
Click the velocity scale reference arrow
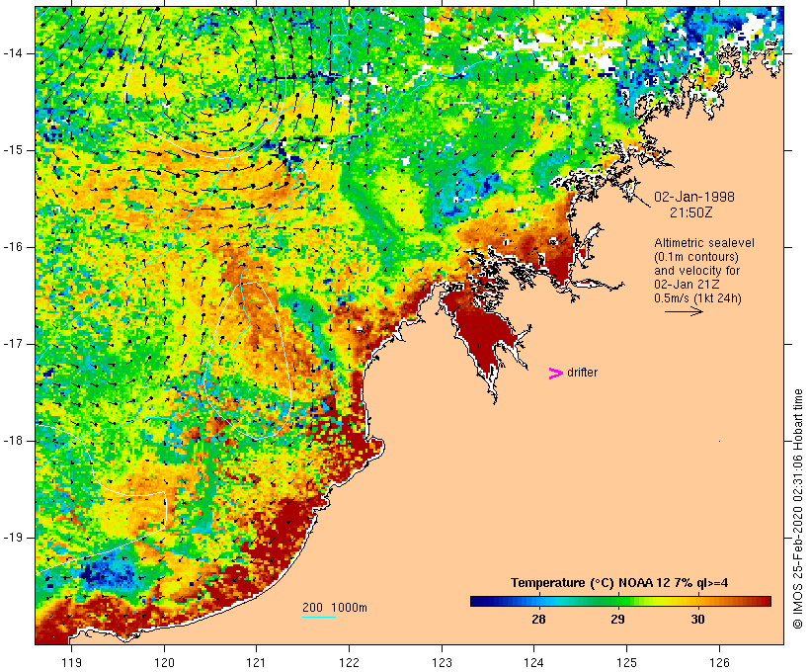click(x=684, y=311)
